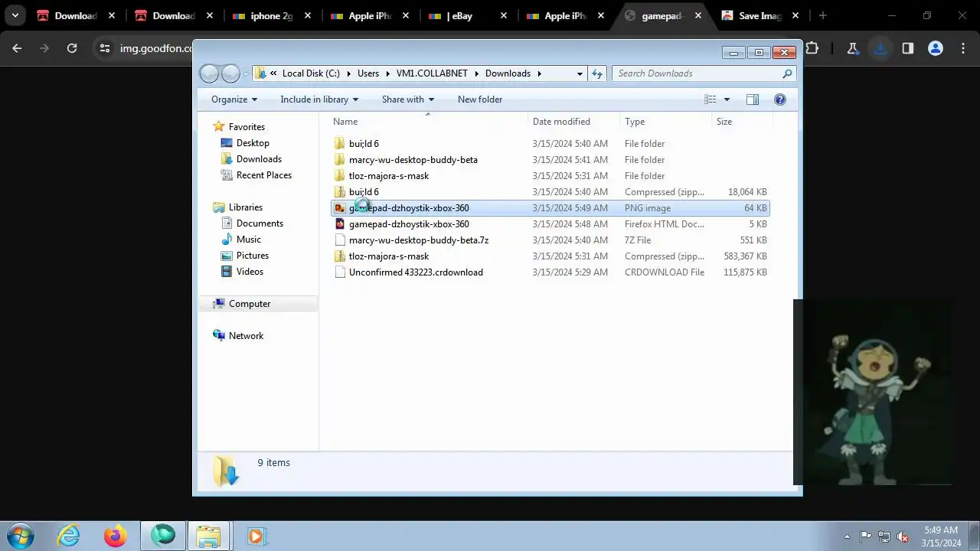Select Recent Places in navigation pane

263,175
